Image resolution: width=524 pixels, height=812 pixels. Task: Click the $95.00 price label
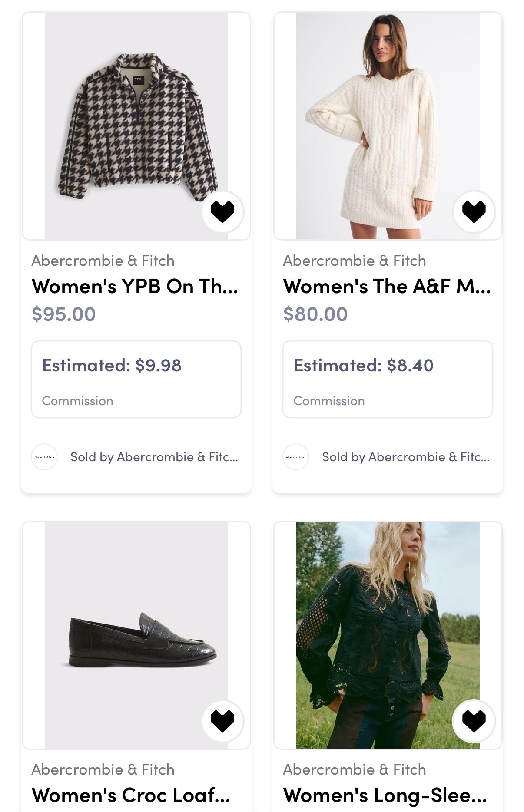click(x=63, y=314)
